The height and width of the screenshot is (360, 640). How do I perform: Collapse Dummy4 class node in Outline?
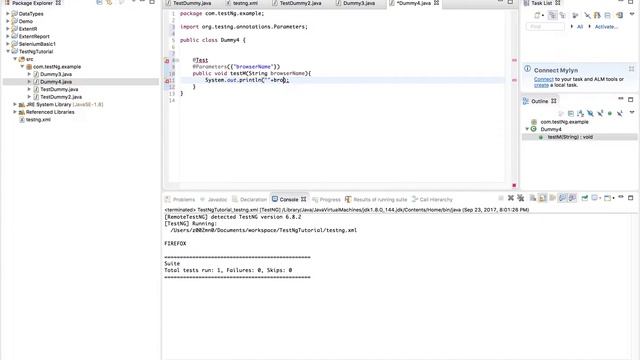[x=527, y=129]
